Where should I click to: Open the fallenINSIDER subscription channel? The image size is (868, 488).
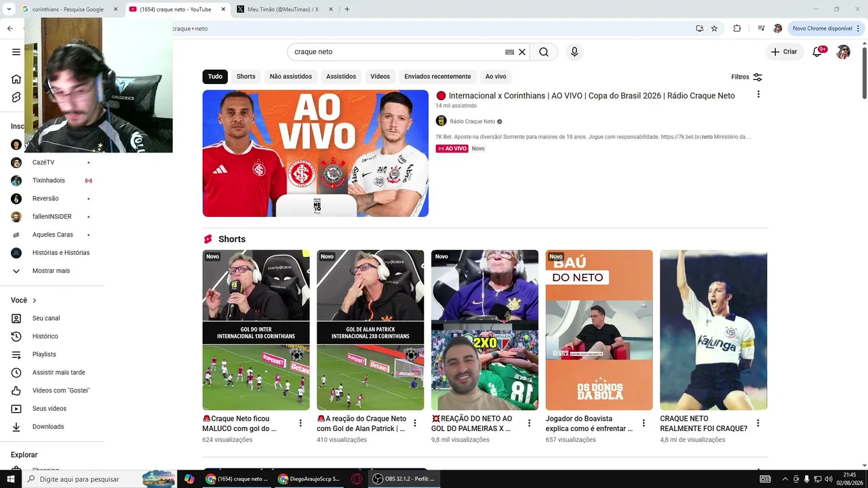[x=52, y=217]
